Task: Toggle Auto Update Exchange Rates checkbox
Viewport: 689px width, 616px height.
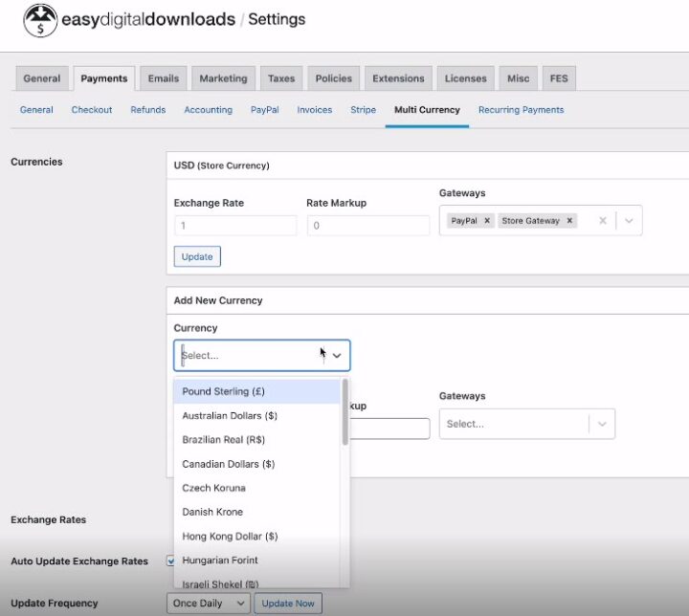Action: click(x=171, y=561)
